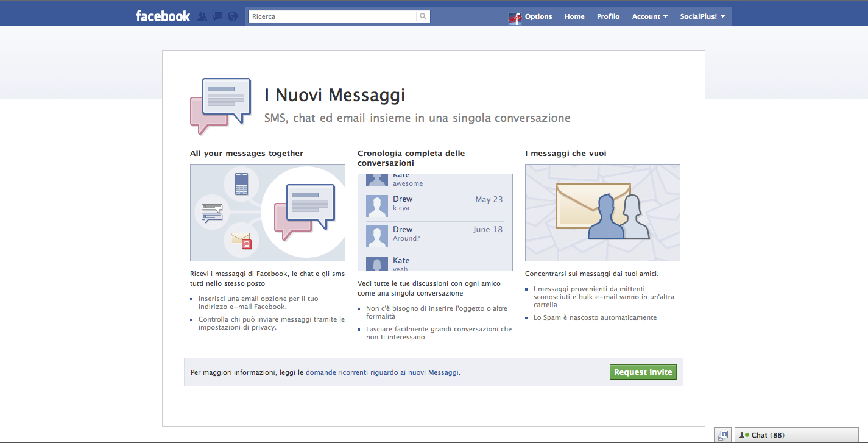Screen dimensions: 868x443
Task: Click the envelope and friends illustration
Action: coord(602,213)
